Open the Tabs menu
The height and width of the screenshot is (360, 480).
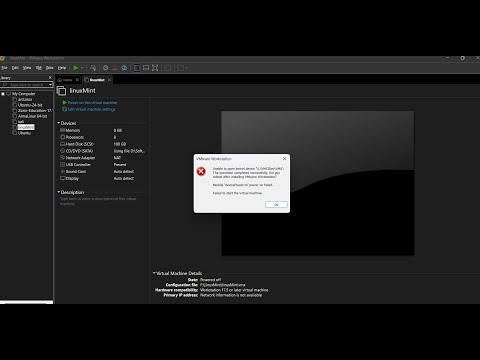(x=50, y=68)
